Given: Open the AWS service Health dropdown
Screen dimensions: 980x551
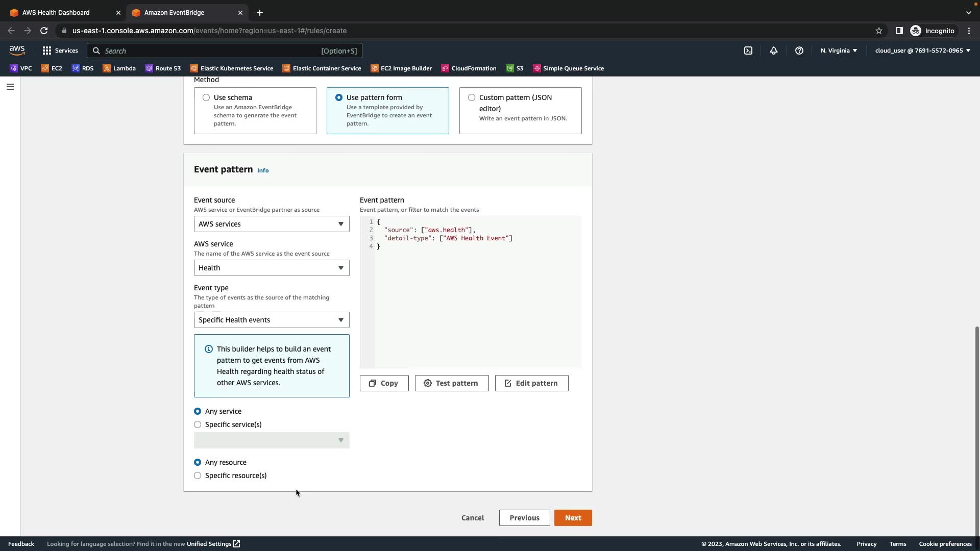Looking at the screenshot, I should tap(272, 268).
